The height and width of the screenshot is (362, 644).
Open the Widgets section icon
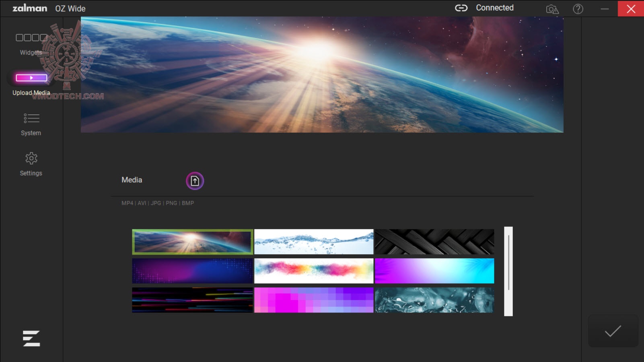(x=31, y=37)
